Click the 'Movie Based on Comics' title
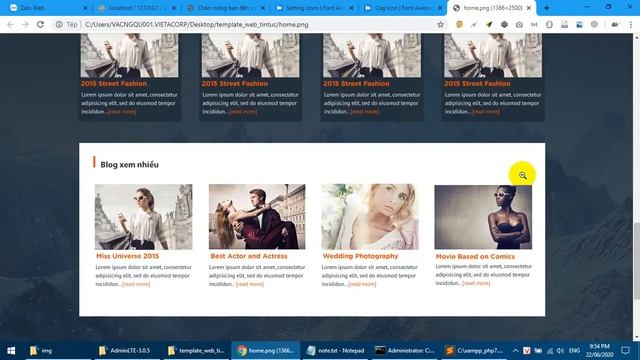640x360 pixels. pyautogui.click(x=475, y=256)
